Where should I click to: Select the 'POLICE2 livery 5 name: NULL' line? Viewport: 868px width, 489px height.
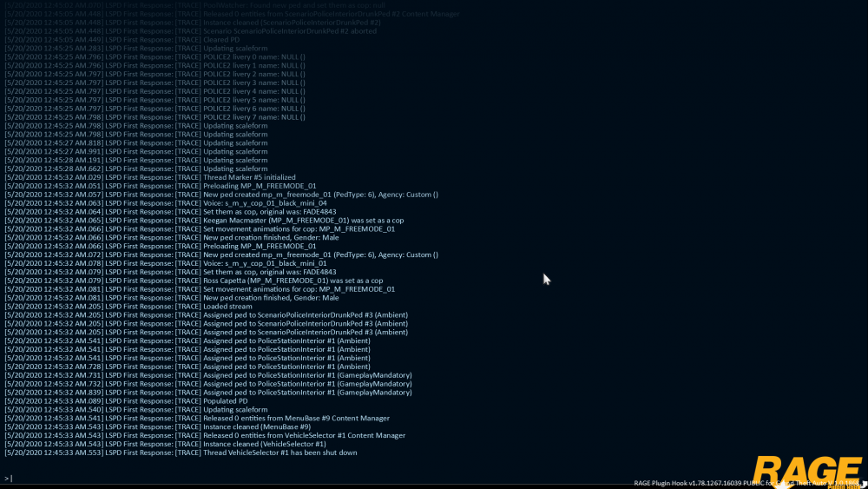pos(155,100)
